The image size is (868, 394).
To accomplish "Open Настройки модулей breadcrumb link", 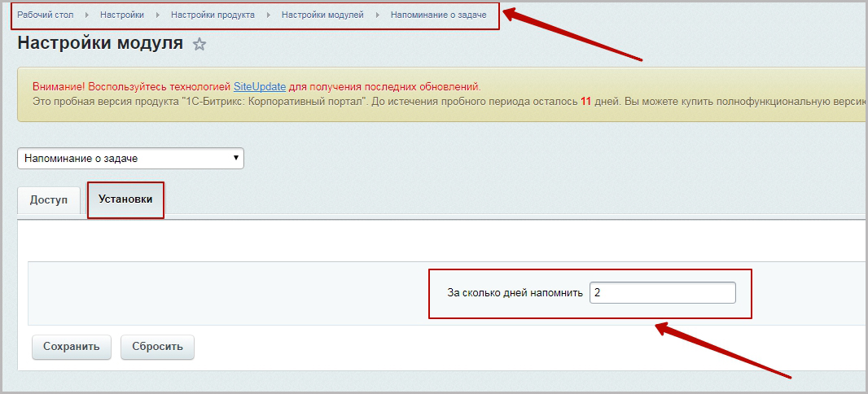I will click(322, 15).
